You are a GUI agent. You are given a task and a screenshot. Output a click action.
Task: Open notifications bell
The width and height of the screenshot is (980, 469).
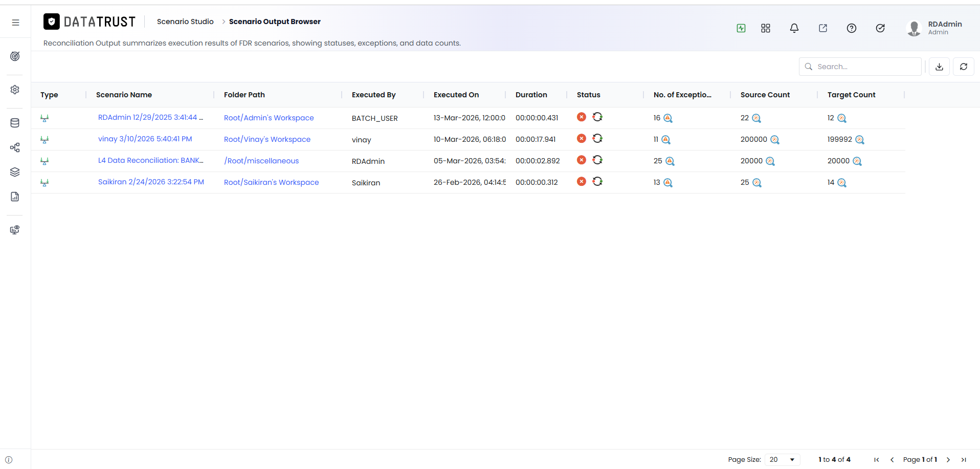[794, 28]
